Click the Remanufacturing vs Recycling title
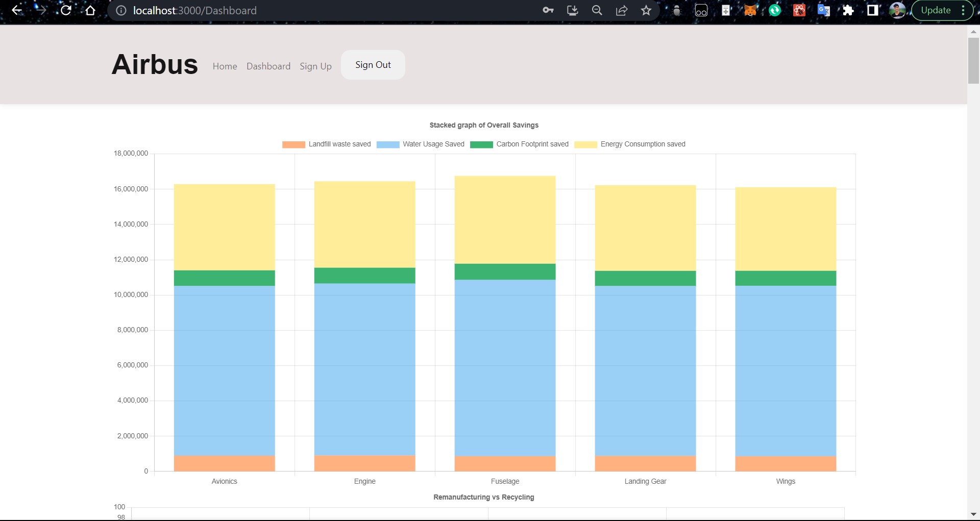The height and width of the screenshot is (521, 980). [484, 497]
